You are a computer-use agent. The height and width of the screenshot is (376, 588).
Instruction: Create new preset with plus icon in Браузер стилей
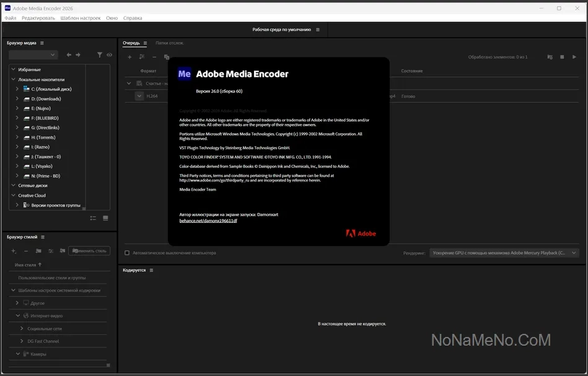pos(14,251)
